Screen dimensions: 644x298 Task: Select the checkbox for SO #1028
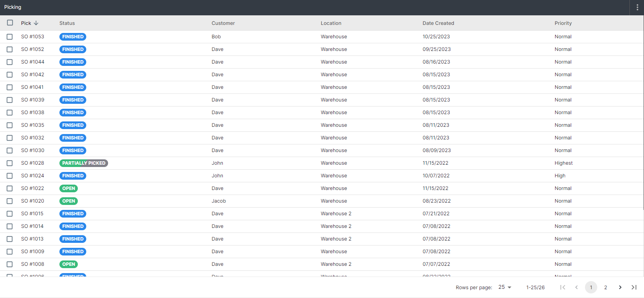pyautogui.click(x=10, y=163)
